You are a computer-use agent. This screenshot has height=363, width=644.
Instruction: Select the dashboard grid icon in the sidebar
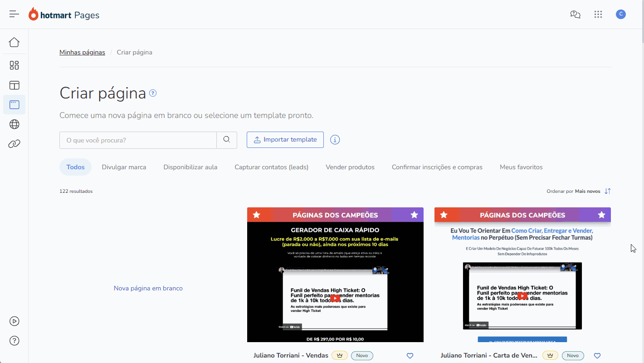[14, 65]
